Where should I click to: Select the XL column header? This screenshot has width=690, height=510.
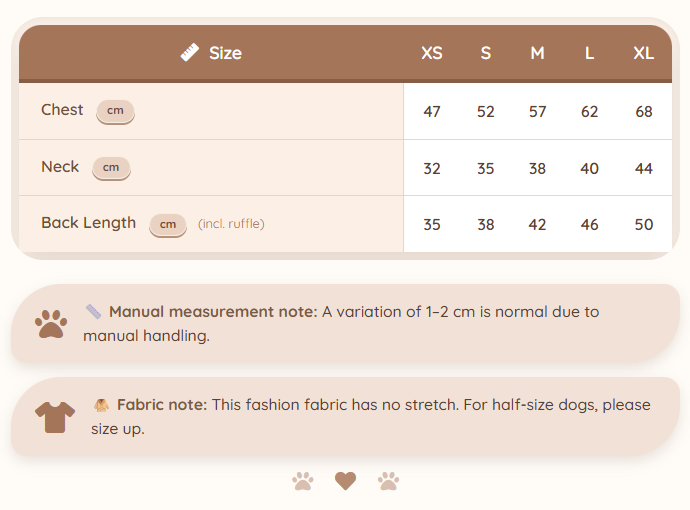(x=643, y=53)
